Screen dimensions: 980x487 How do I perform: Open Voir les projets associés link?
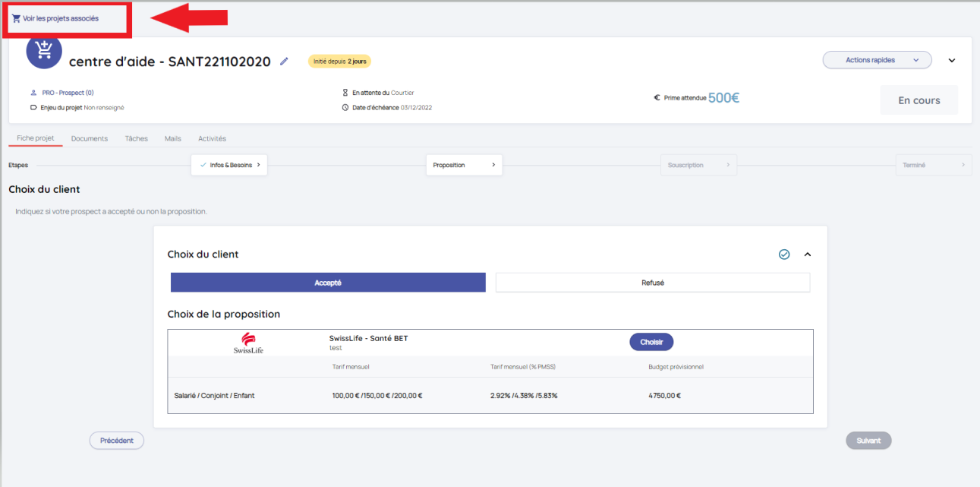60,18
